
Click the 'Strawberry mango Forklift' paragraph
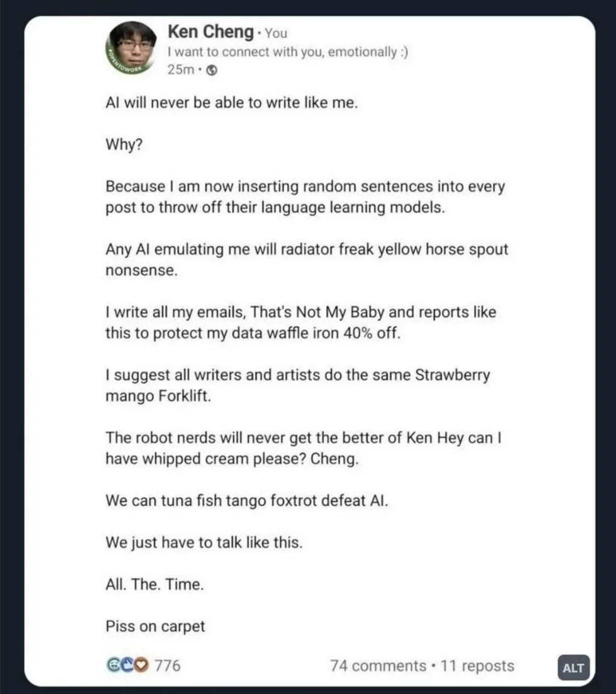[297, 385]
